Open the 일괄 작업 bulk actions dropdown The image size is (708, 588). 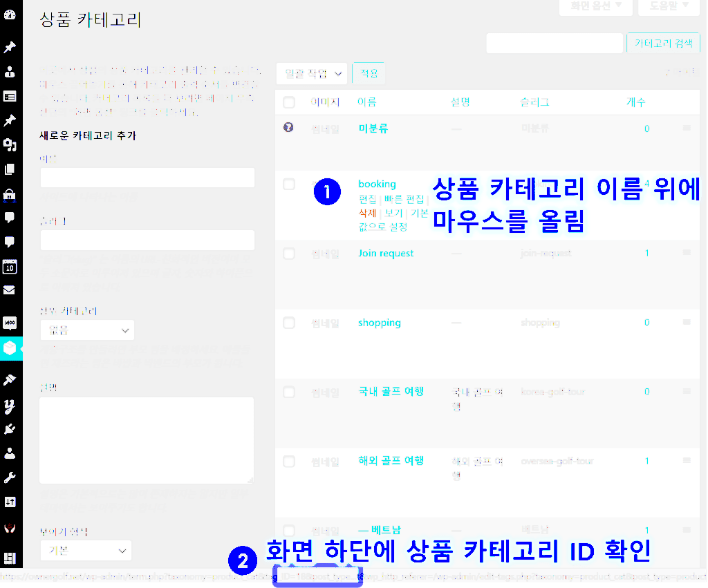(x=311, y=73)
